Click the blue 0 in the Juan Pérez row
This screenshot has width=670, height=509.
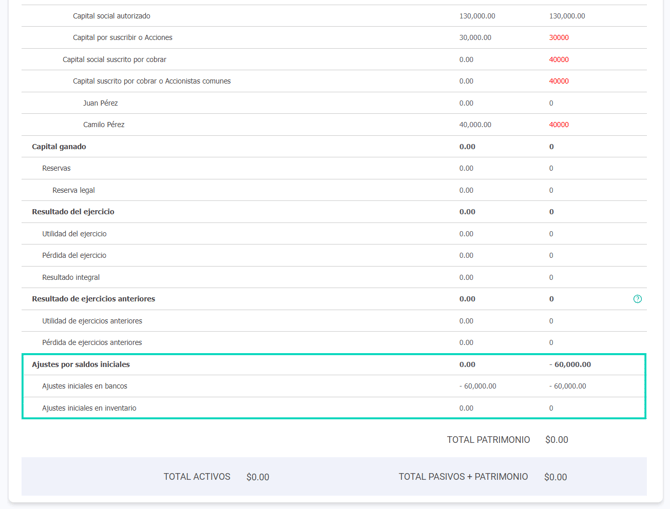[x=551, y=103]
